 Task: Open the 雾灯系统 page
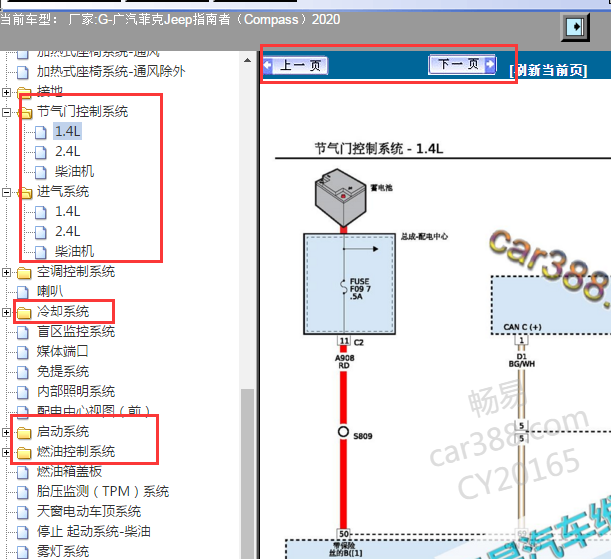point(63,551)
